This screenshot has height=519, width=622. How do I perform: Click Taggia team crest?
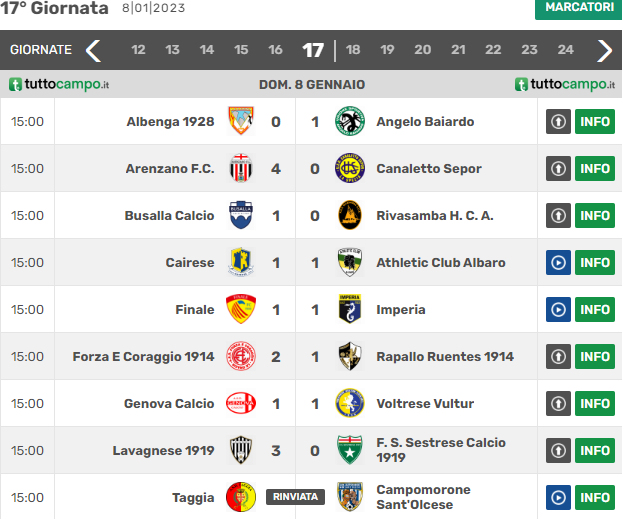pos(241,497)
